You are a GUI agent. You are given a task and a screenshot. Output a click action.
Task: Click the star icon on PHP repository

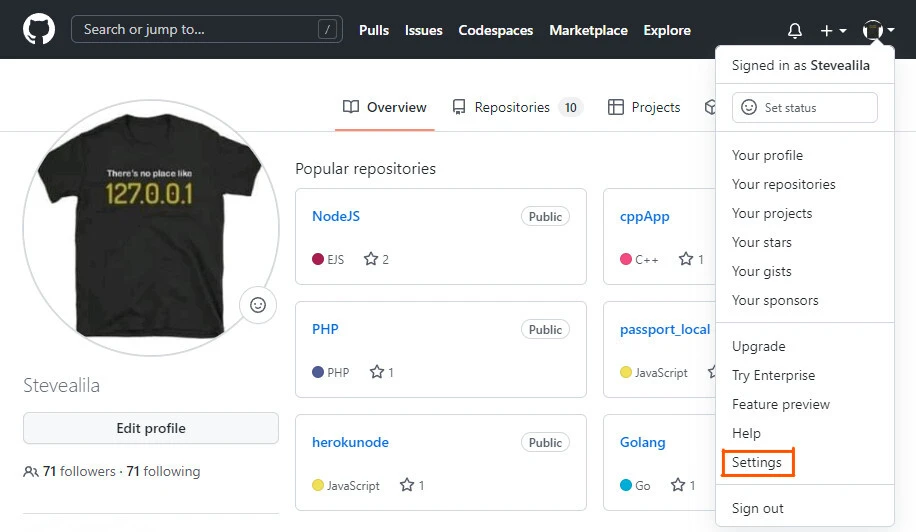click(377, 372)
